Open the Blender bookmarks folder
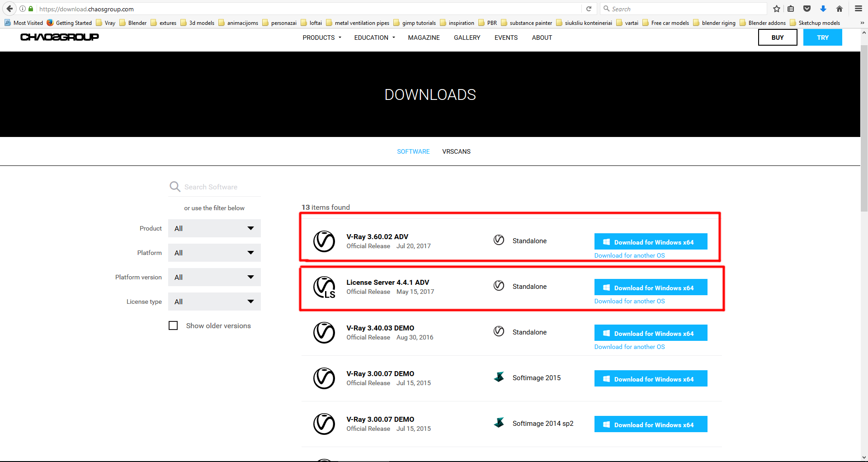The image size is (868, 462). (133, 23)
